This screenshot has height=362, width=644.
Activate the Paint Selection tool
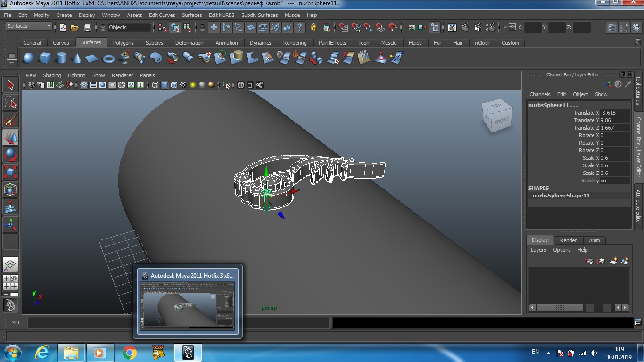[10, 120]
